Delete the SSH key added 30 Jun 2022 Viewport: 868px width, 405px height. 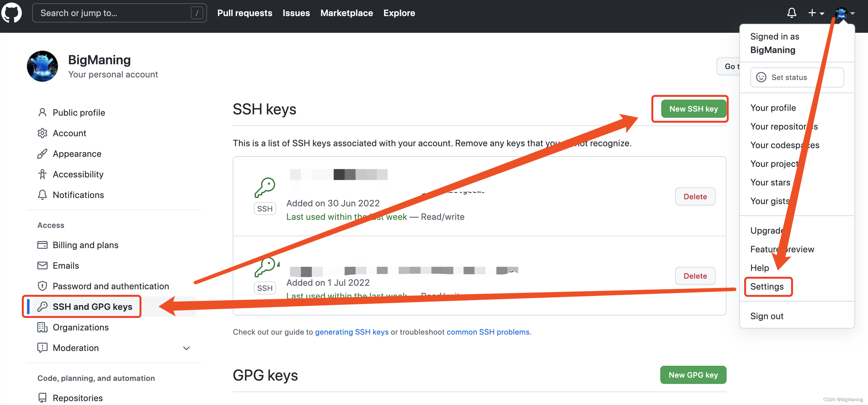click(x=695, y=196)
